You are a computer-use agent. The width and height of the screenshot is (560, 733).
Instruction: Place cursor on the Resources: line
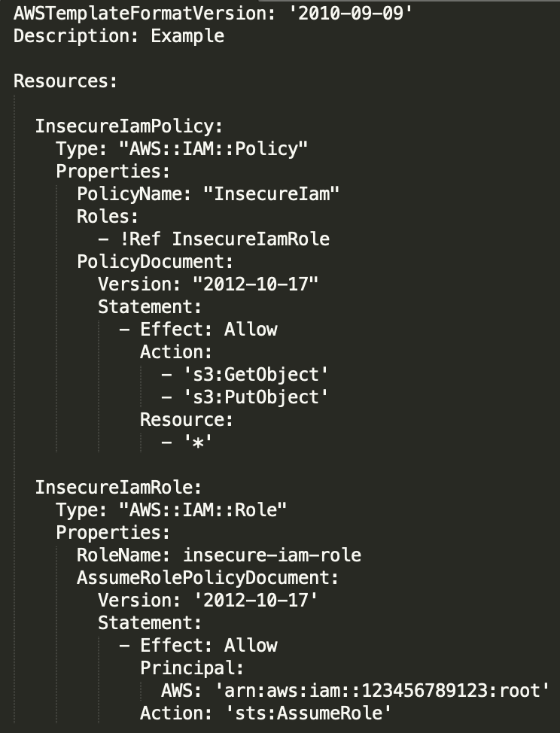65,81
